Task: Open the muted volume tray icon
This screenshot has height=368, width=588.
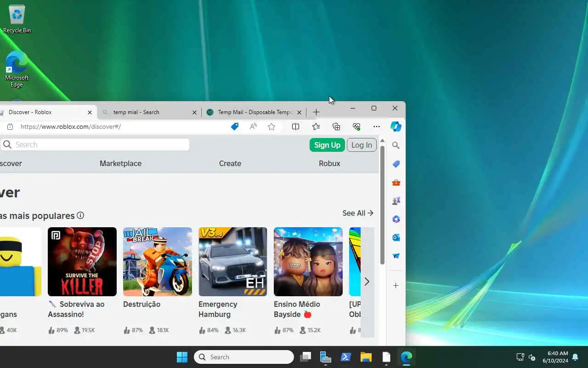Action: coord(532,357)
